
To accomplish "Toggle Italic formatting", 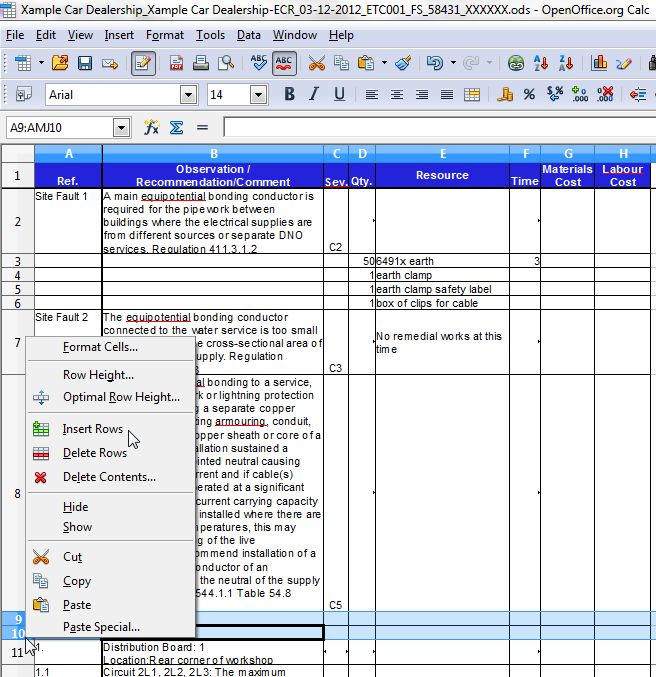I will click(314, 94).
